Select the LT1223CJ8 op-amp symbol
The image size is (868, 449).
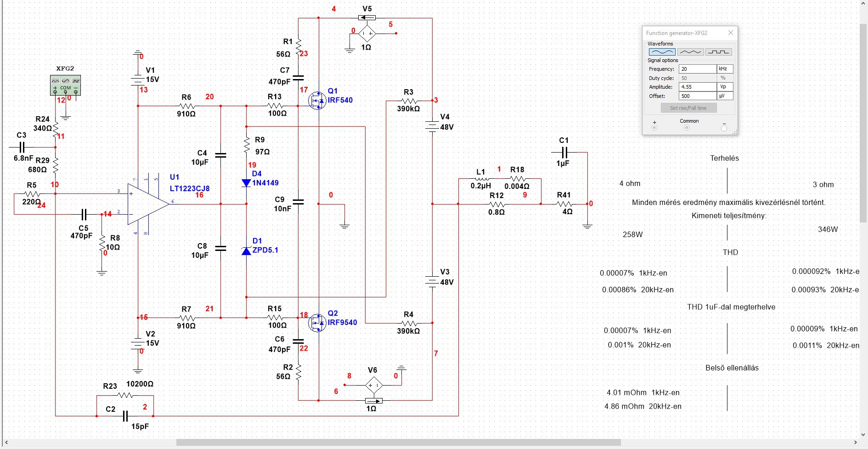tap(148, 204)
